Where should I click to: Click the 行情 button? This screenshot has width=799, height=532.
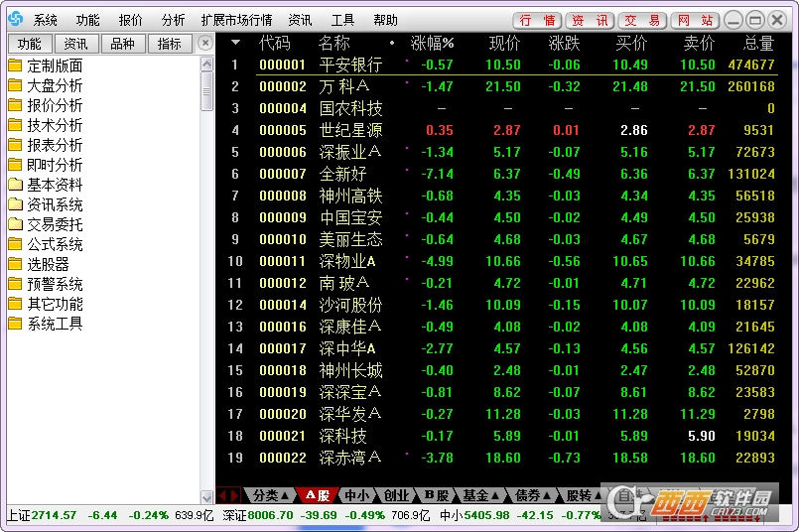pos(537,21)
